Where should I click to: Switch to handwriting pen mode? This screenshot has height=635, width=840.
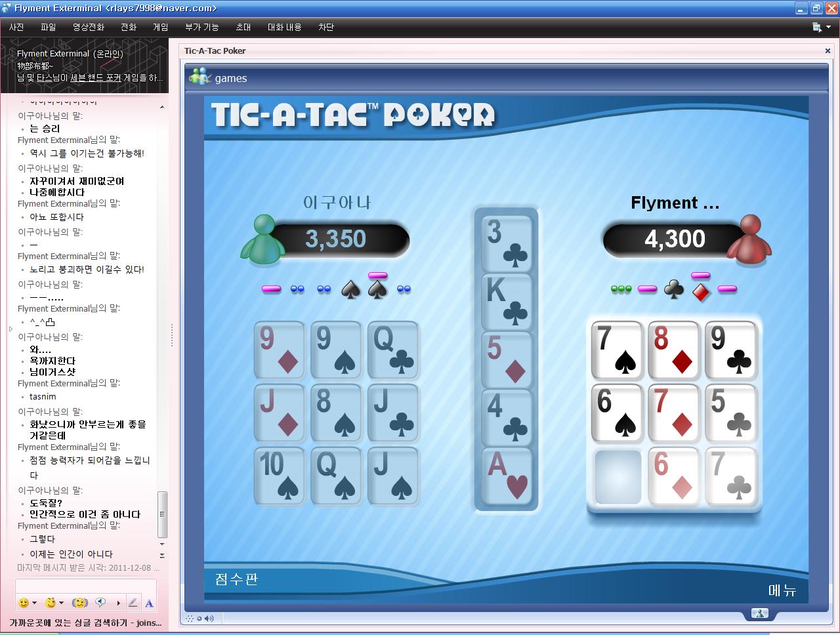[x=133, y=603]
